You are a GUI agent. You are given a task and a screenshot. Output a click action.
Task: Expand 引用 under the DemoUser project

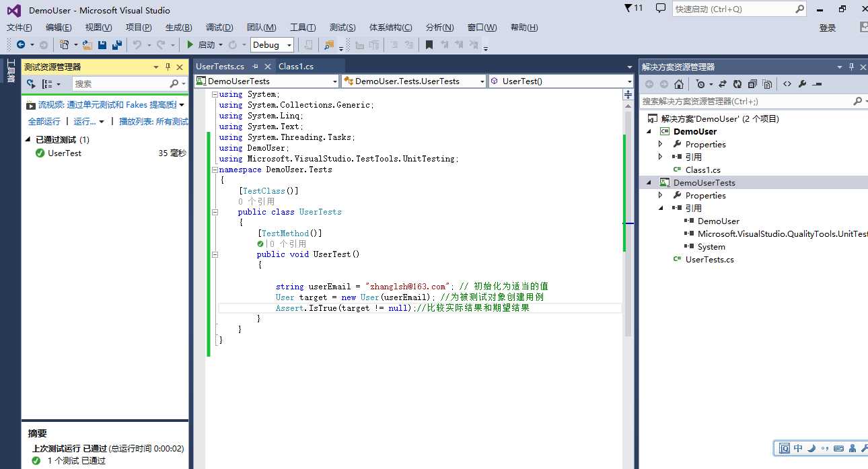coord(660,157)
